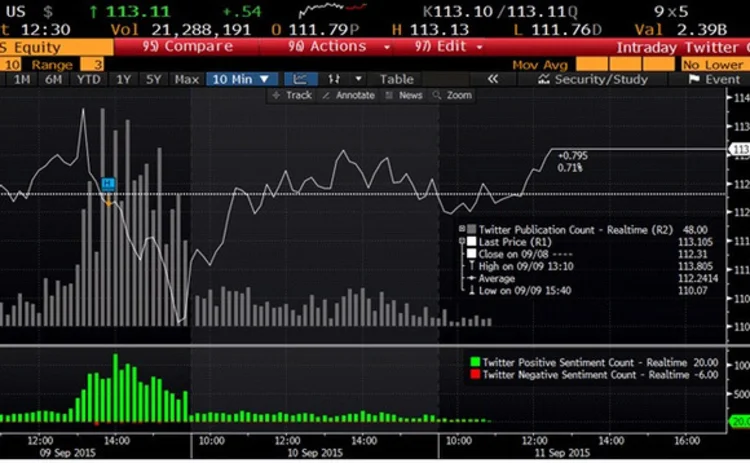
Task: Expand the Edit menu
Action: pyautogui.click(x=448, y=46)
